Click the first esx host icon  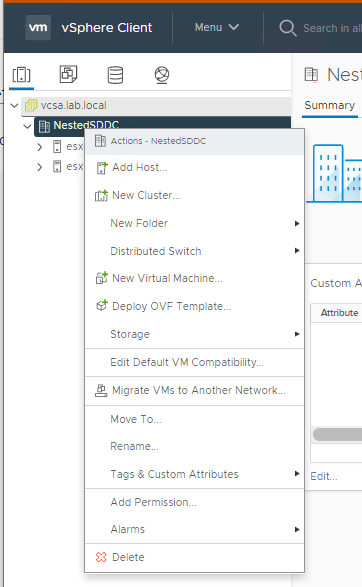click(x=57, y=146)
